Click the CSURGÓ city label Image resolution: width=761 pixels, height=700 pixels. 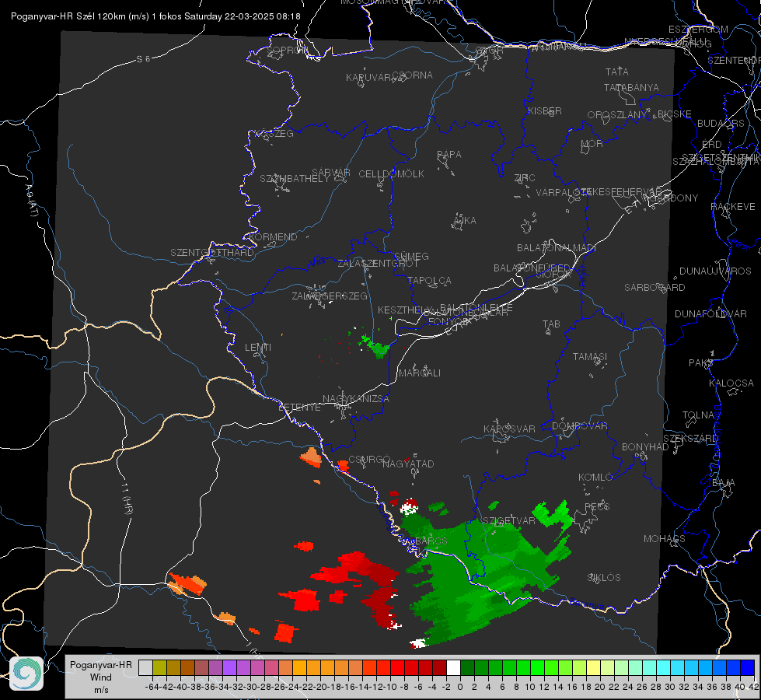tap(370, 460)
